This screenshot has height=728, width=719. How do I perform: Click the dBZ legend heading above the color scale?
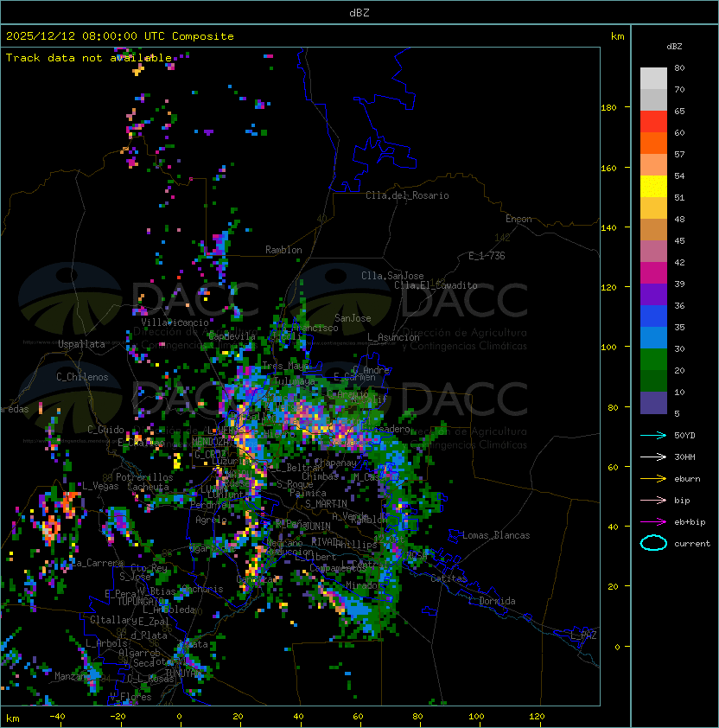(674, 47)
